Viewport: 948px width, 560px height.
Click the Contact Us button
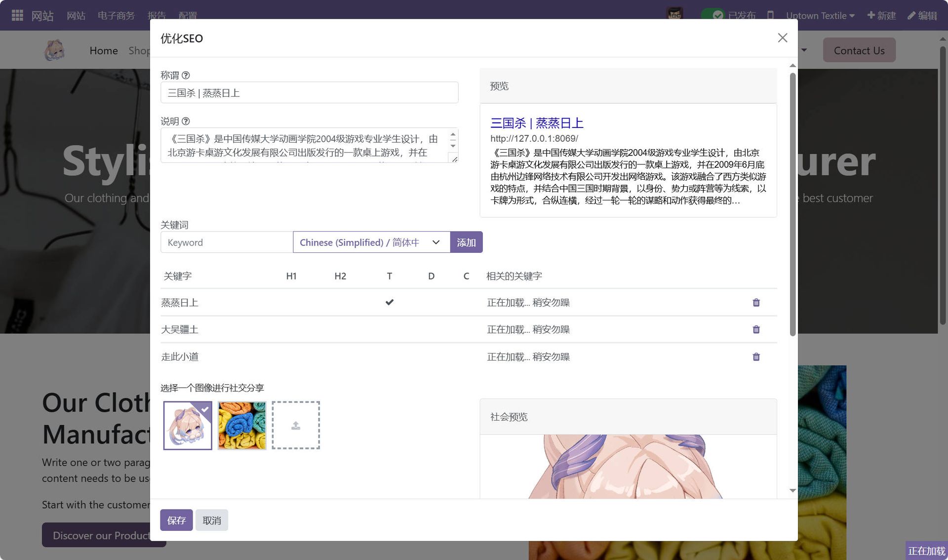tap(859, 50)
